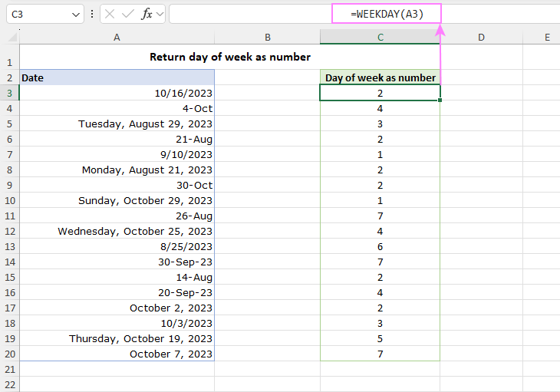Click the 'Day of week as number' header
Image resolution: width=560 pixels, height=392 pixels.
(x=380, y=77)
